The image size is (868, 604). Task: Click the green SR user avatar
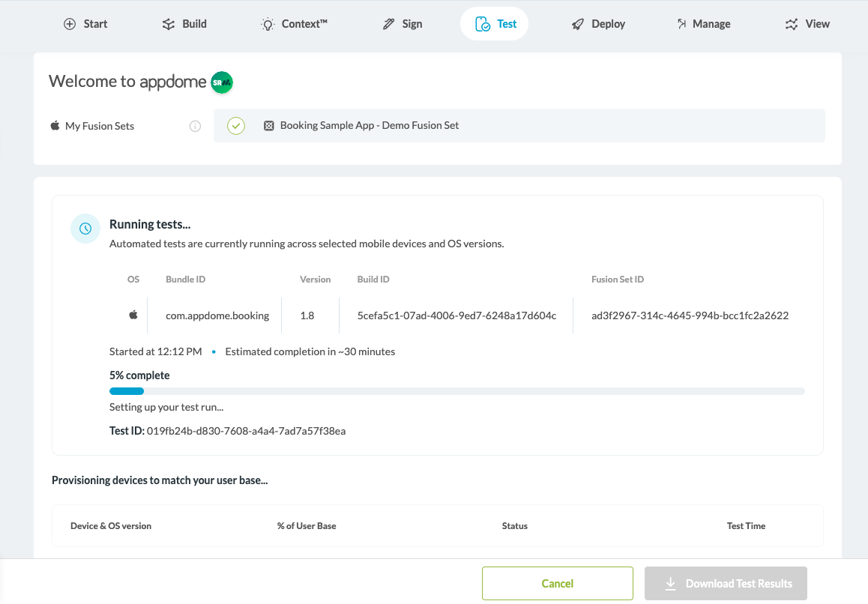pyautogui.click(x=222, y=82)
